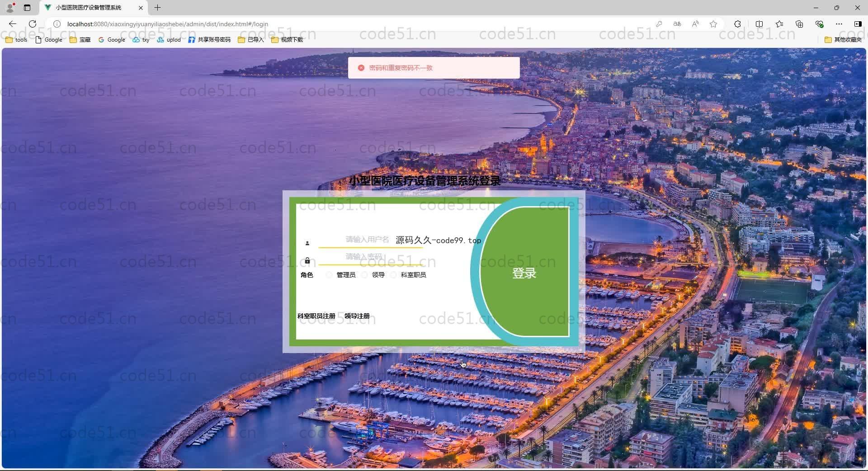Screen dimensions: 868x471
Task: Select the 管理员 role radio button
Action: point(329,275)
